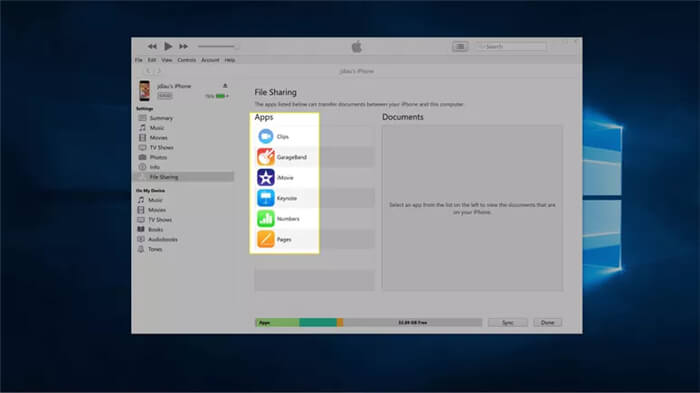This screenshot has height=393, width=700.
Task: Click the play button
Action: tap(168, 46)
